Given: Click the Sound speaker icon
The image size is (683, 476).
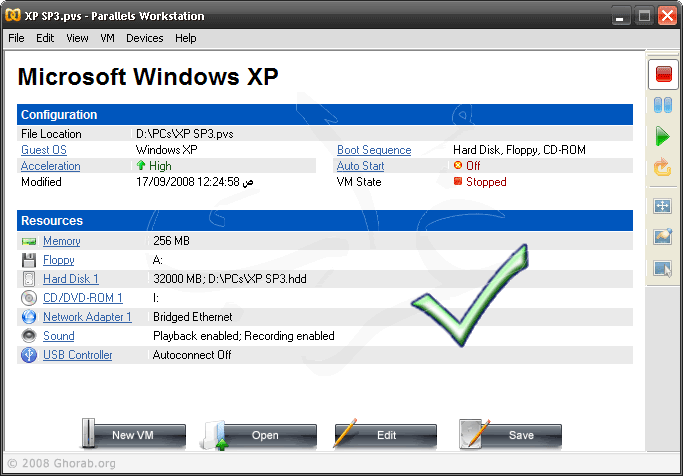Looking at the screenshot, I should click(x=29, y=336).
